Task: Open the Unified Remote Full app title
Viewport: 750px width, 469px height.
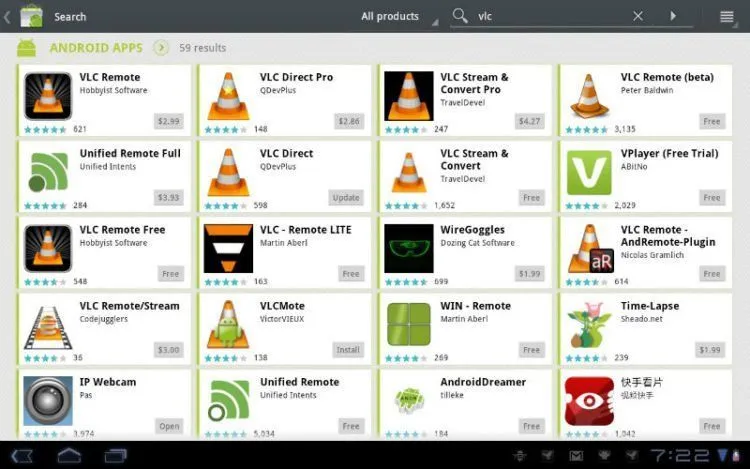Action: (130, 153)
